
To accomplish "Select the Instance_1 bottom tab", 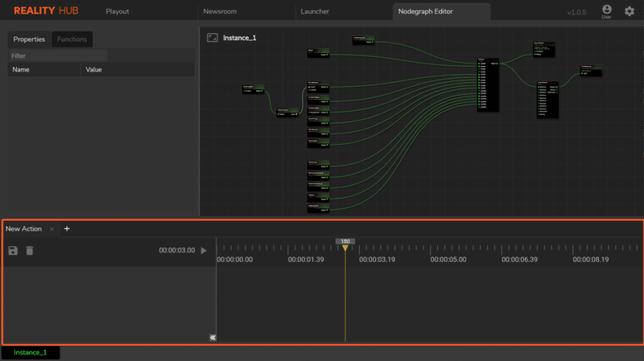I will [x=31, y=352].
